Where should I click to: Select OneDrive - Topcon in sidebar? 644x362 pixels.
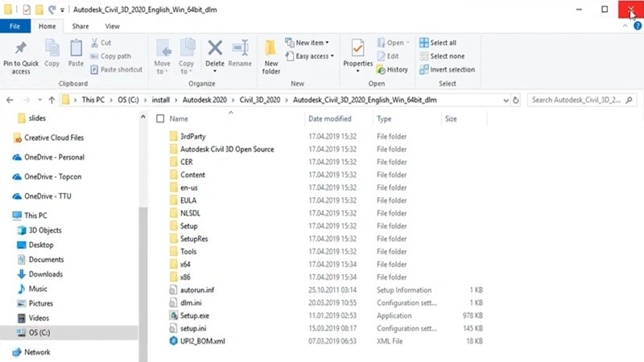(x=47, y=177)
